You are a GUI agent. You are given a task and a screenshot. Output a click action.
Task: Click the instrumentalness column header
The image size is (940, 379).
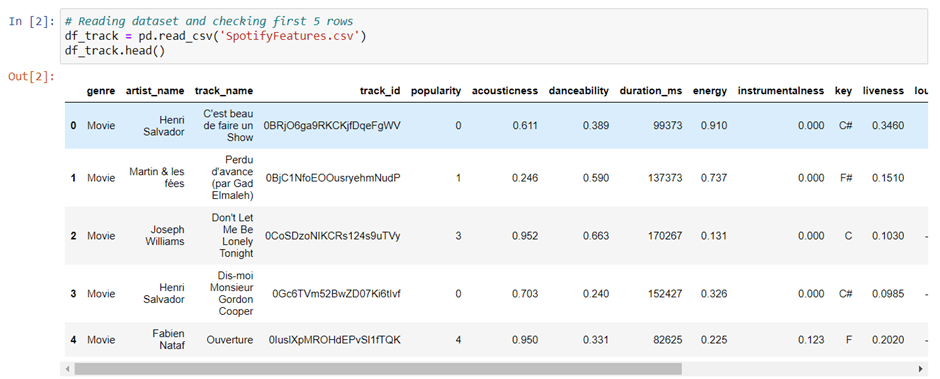(x=781, y=91)
